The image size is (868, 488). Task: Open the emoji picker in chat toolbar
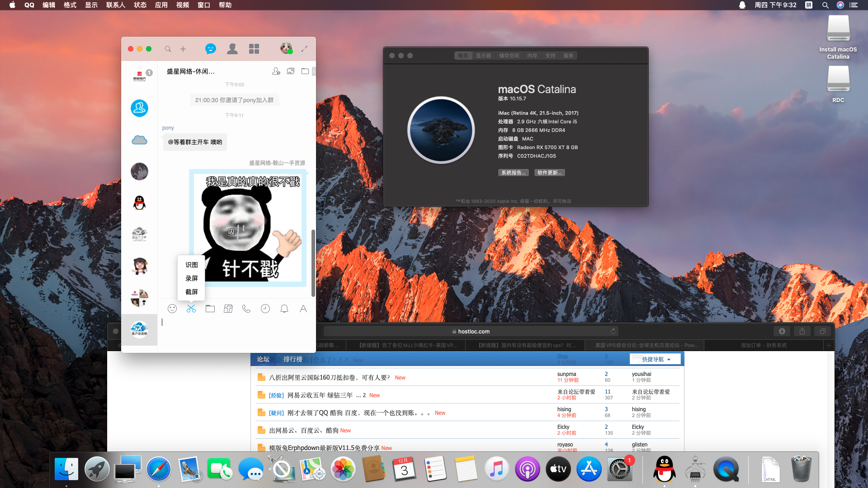(x=172, y=309)
